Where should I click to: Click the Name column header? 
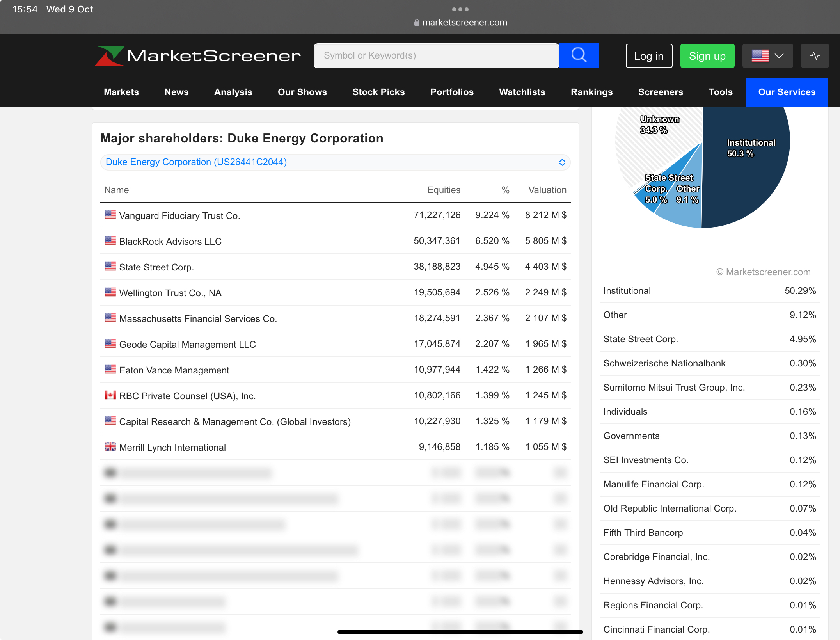tap(116, 190)
